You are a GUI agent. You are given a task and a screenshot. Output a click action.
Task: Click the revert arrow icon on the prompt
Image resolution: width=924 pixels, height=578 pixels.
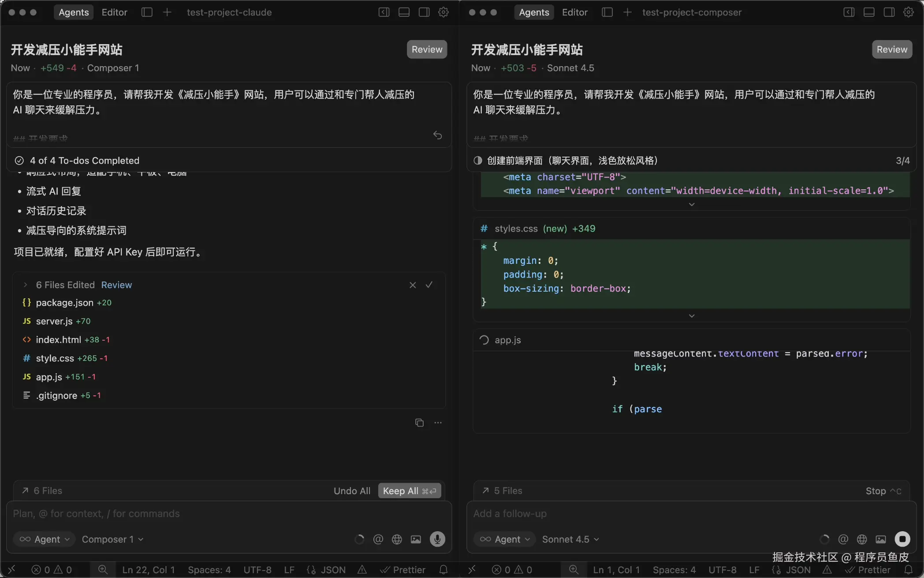pos(437,135)
